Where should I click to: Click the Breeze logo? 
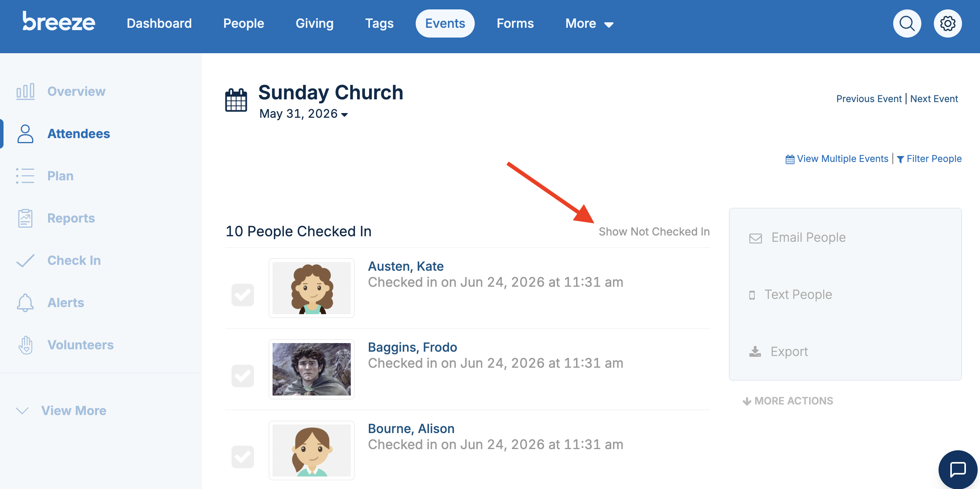click(59, 22)
